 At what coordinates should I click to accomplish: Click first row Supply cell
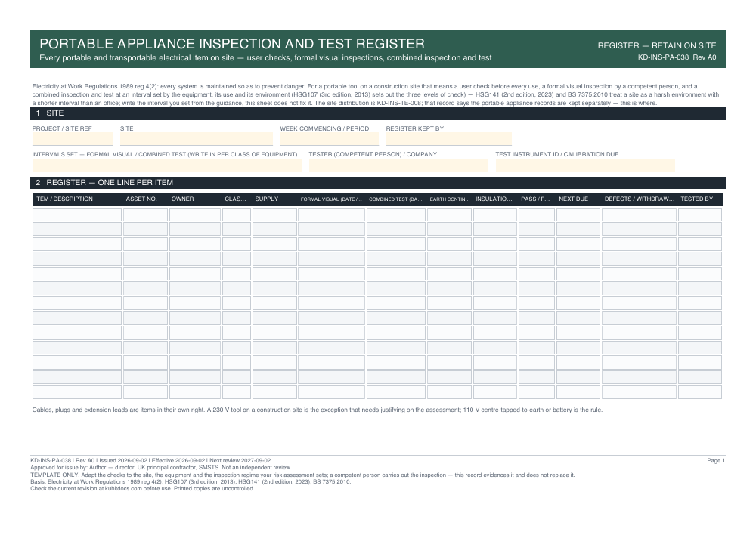point(275,215)
